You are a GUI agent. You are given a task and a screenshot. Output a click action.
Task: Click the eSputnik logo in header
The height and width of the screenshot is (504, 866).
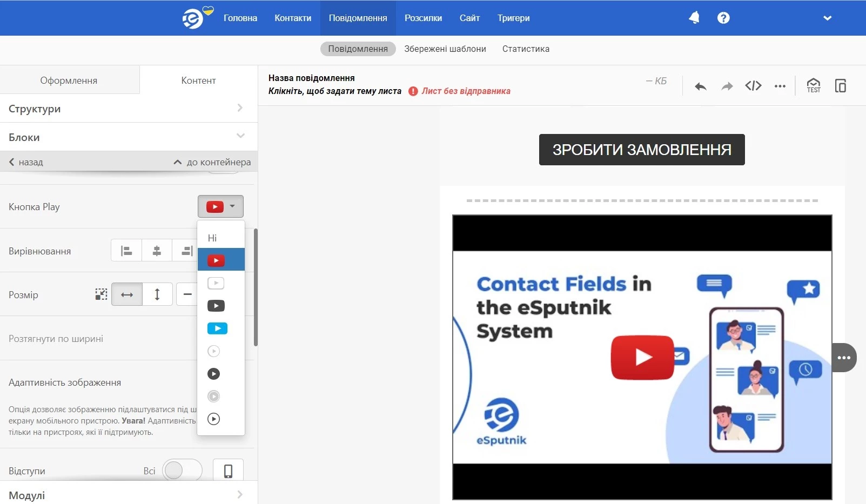point(197,17)
